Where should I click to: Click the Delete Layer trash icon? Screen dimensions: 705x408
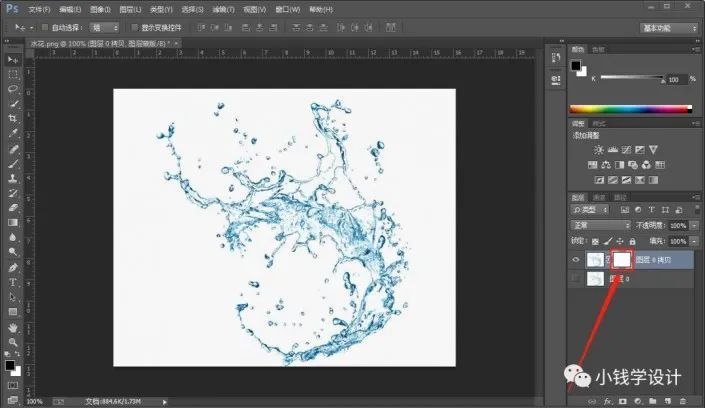[683, 401]
